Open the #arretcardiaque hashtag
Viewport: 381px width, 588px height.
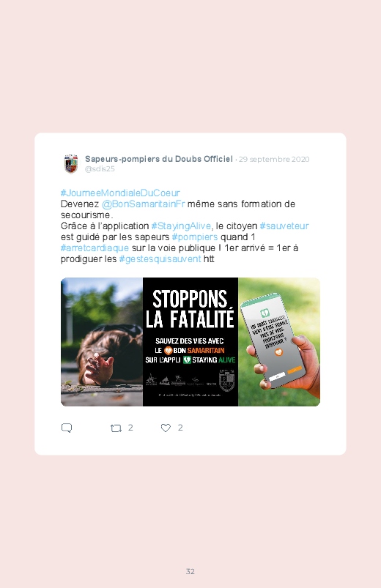tap(95, 248)
